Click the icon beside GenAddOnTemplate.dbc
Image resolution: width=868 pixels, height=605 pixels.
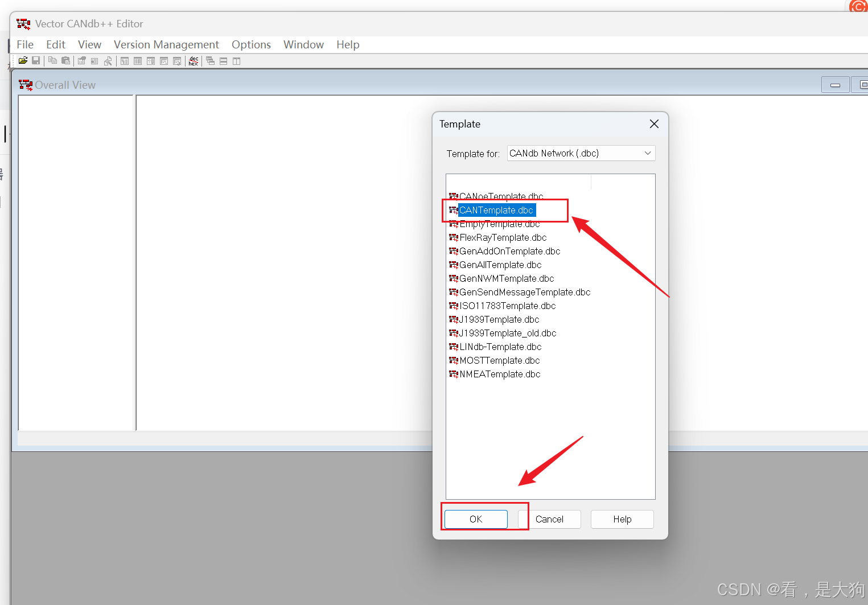[454, 251]
